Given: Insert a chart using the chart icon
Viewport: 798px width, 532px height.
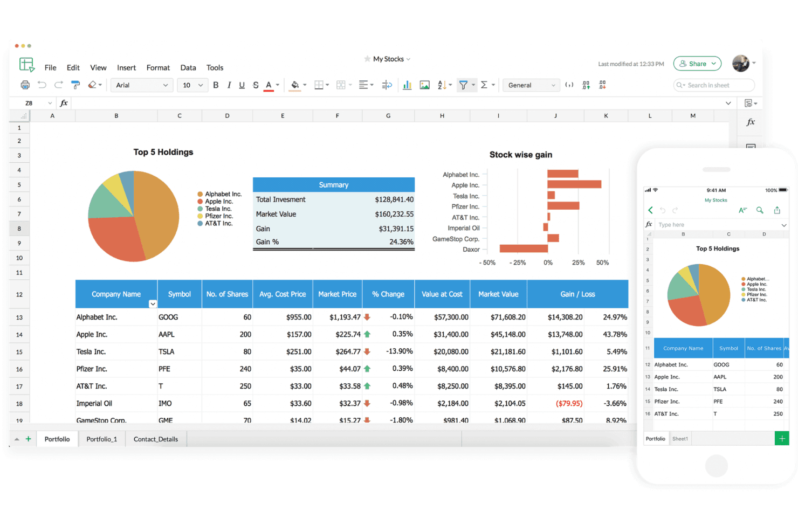Looking at the screenshot, I should click(407, 85).
